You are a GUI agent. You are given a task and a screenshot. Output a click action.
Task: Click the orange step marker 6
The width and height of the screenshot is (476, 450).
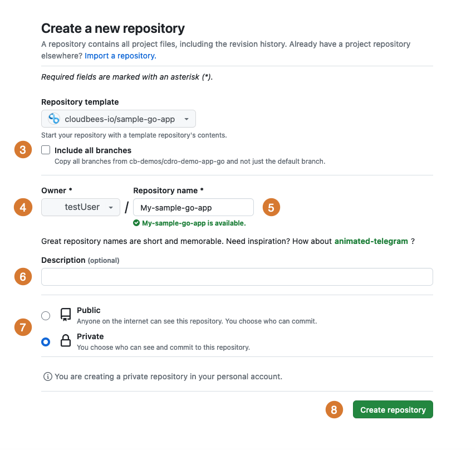23,276
